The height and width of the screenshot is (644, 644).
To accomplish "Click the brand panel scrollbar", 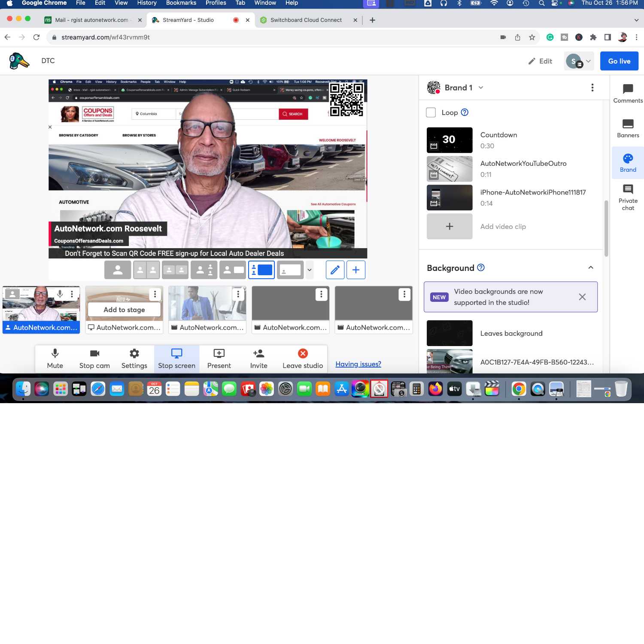I will [x=606, y=228].
